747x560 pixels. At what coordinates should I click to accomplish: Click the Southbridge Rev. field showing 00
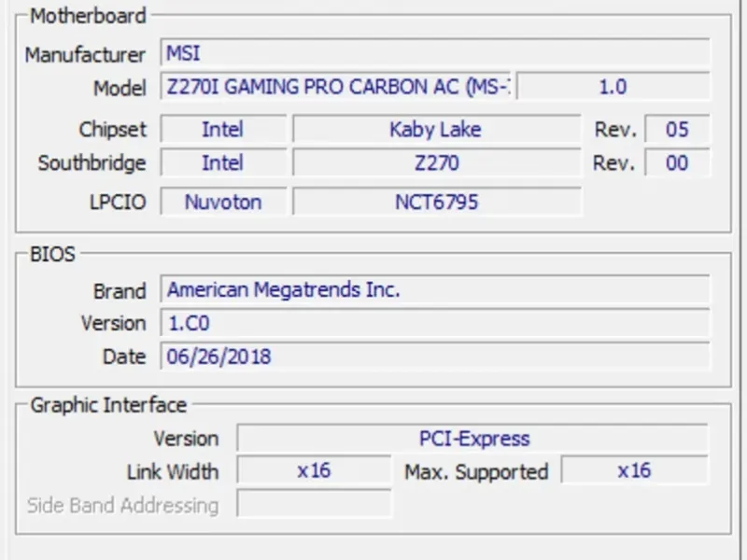click(677, 163)
